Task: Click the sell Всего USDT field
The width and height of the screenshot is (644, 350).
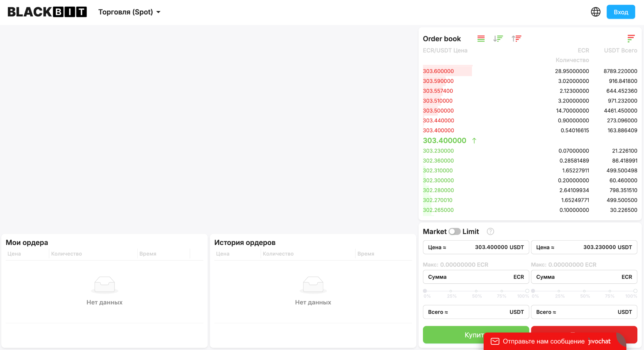Action: [584, 312]
